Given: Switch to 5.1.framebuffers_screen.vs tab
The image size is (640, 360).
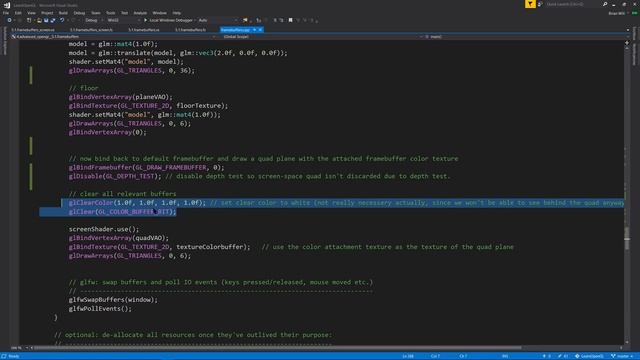Looking at the screenshot, I should pos(33,30).
